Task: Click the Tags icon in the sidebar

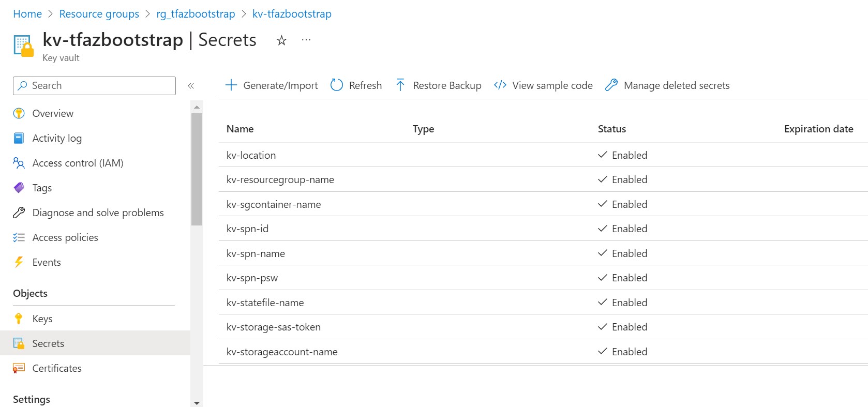Action: click(19, 188)
